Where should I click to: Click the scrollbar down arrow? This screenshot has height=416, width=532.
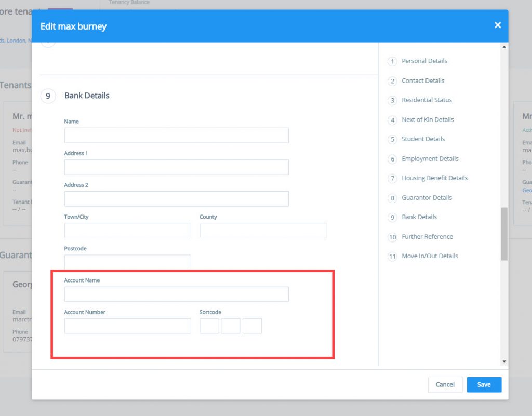click(x=504, y=362)
